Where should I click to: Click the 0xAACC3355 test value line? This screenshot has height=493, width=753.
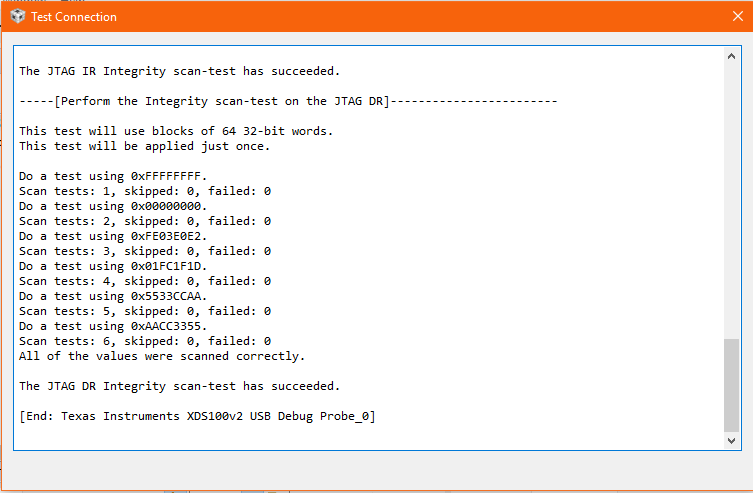coord(113,326)
